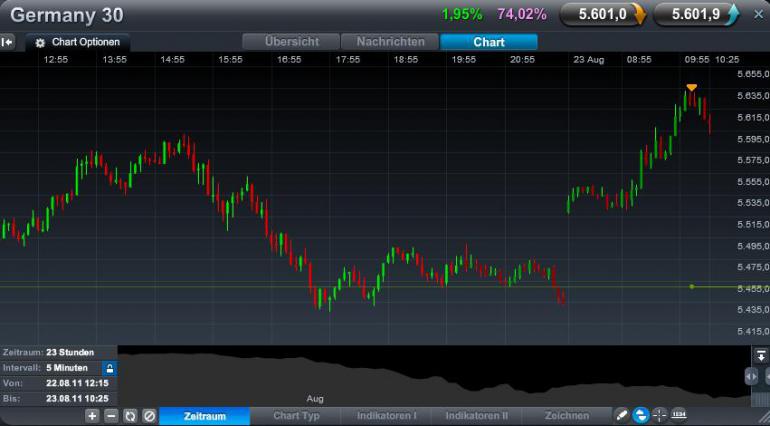Click the Bis date 23.08.11 10:25
The width and height of the screenshot is (770, 426).
(x=78, y=398)
